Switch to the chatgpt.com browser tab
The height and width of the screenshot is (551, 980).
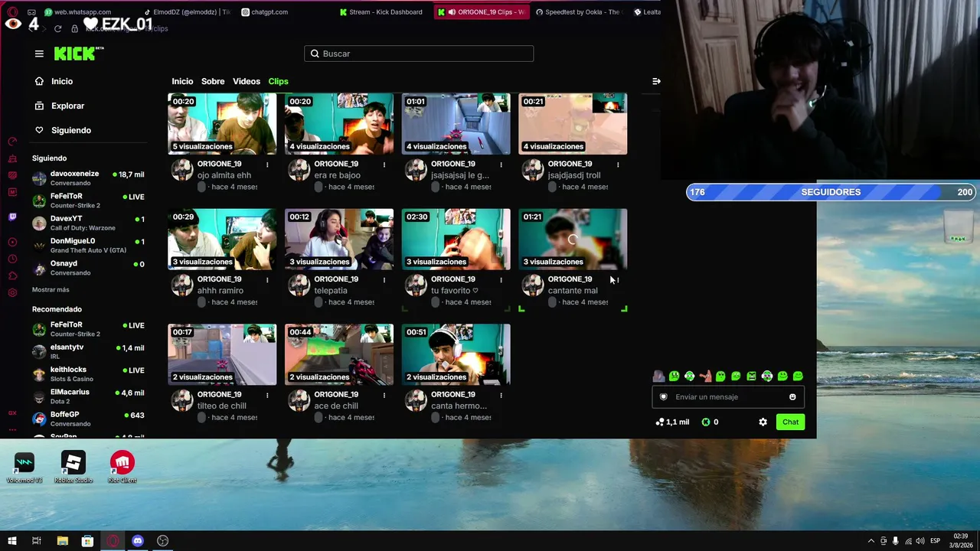point(265,12)
